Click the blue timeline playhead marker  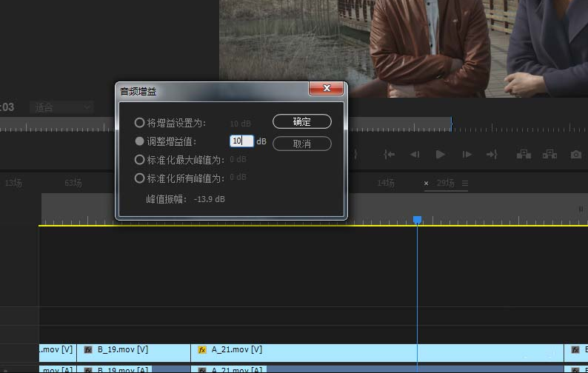(417, 220)
